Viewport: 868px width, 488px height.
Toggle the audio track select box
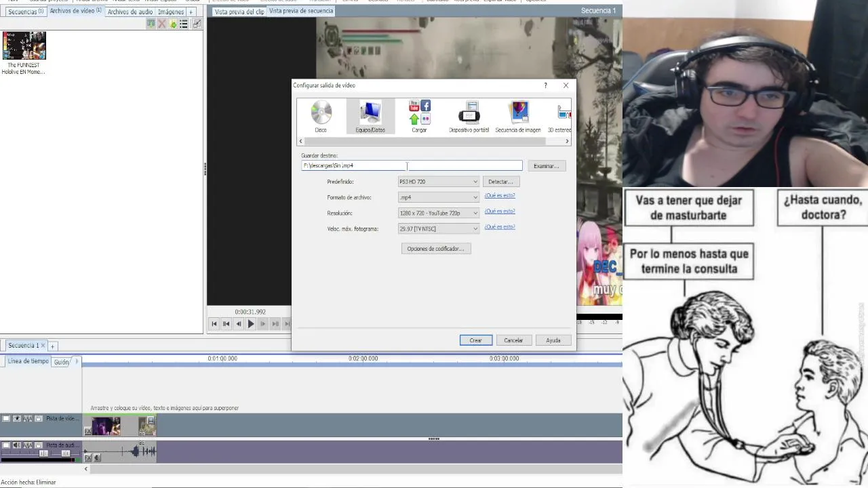(6, 445)
